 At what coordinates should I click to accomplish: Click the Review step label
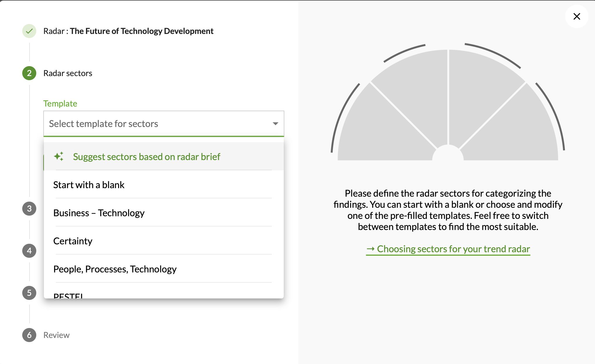pyautogui.click(x=56, y=335)
